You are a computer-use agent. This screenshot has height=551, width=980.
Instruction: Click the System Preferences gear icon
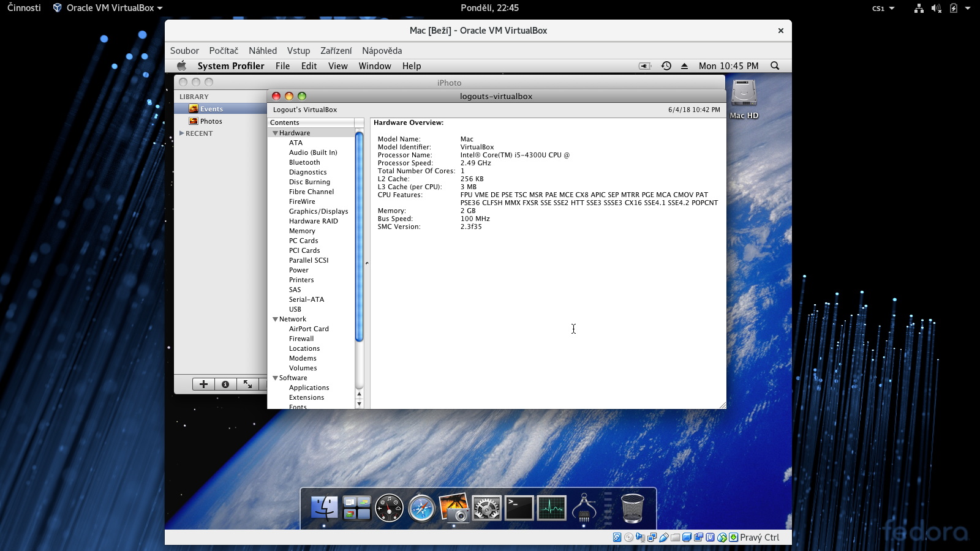[486, 508]
